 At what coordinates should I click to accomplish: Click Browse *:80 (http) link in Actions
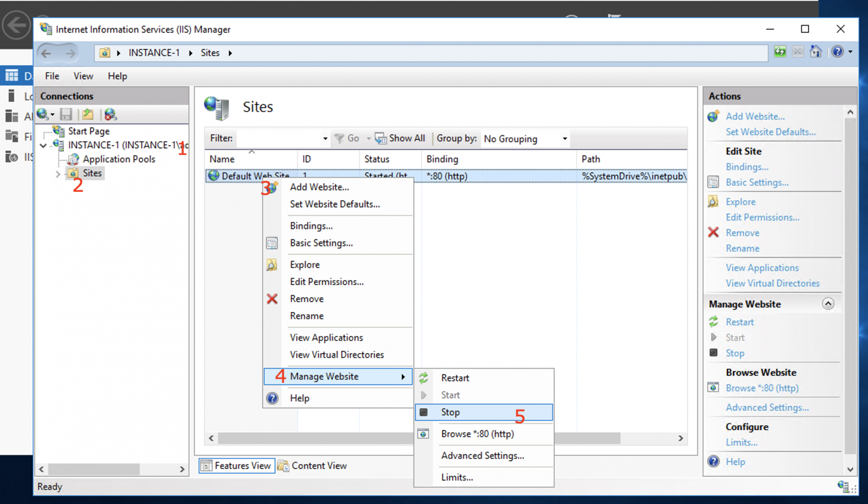coord(762,388)
